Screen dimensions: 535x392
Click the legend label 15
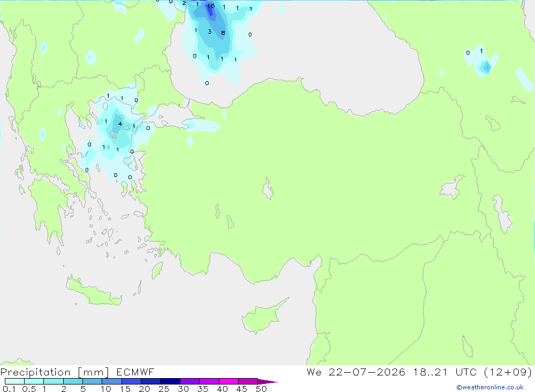coord(125,389)
